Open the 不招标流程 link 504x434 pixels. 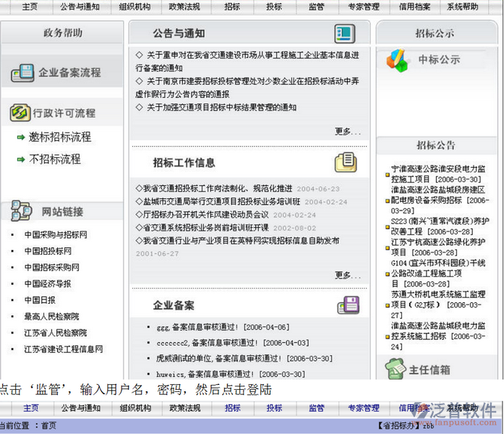[55, 159]
